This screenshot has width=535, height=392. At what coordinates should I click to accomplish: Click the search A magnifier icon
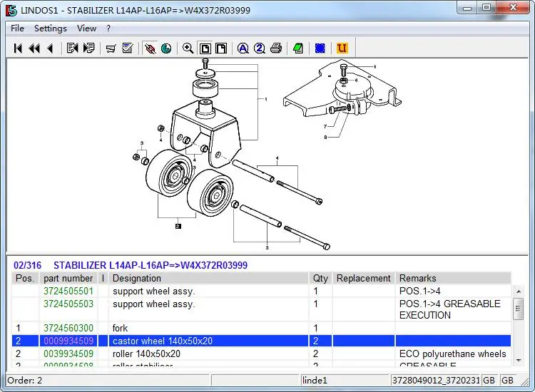243,48
